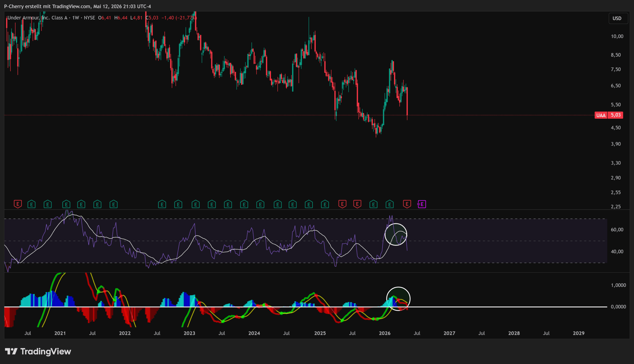This screenshot has width=634, height=364.
Task: Click the purple upcoming earnings E marker
Action: [422, 204]
